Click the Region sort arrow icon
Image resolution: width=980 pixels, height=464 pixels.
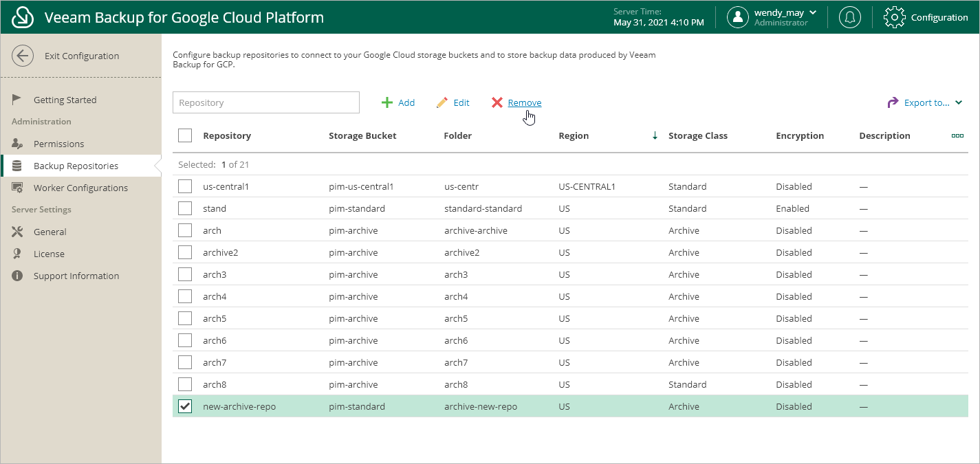(x=655, y=135)
